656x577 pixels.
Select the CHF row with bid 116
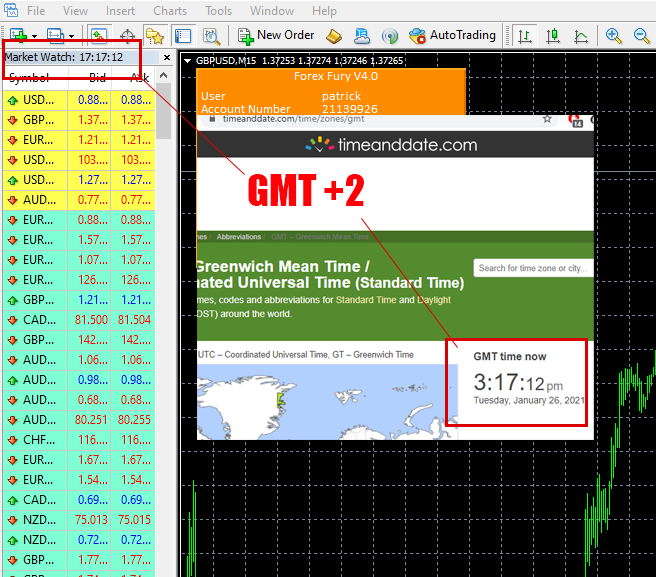point(79,440)
